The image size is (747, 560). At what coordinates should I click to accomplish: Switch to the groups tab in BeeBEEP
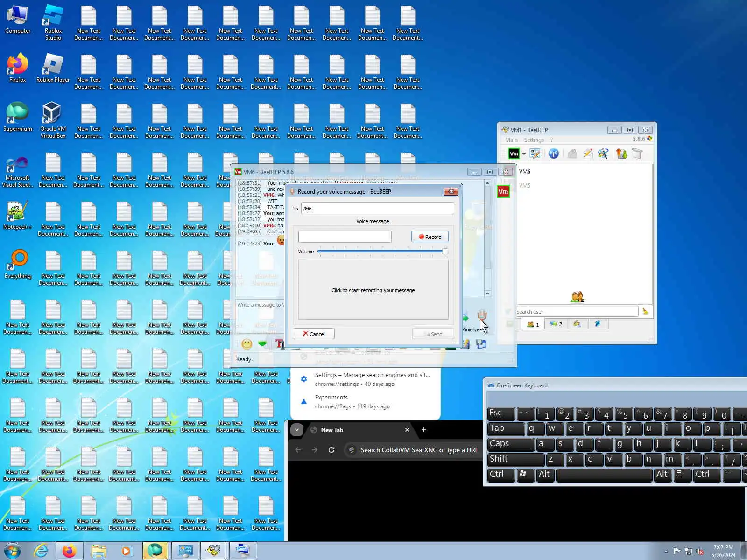(577, 324)
